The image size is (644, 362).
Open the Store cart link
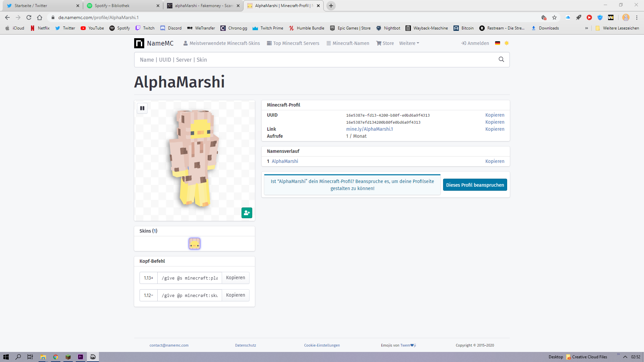pos(385,43)
